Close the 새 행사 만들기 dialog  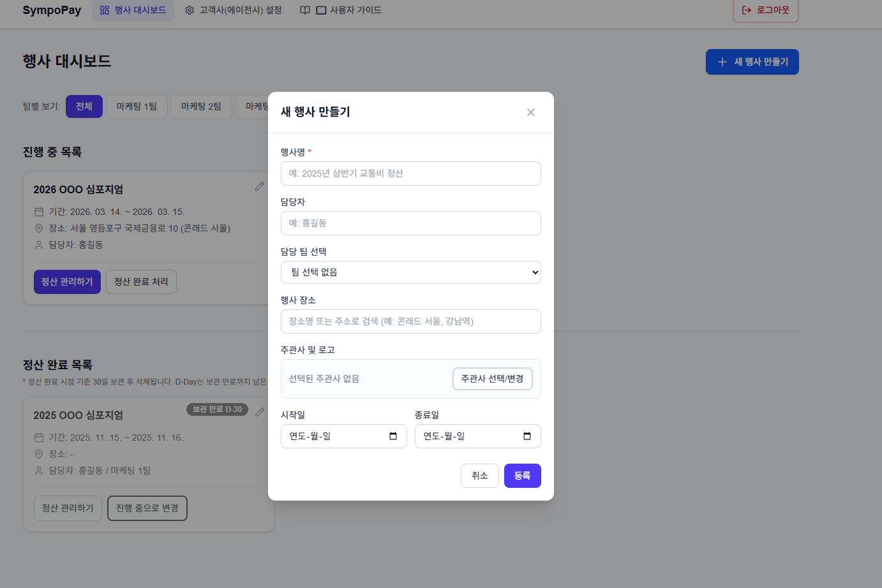[x=531, y=112]
